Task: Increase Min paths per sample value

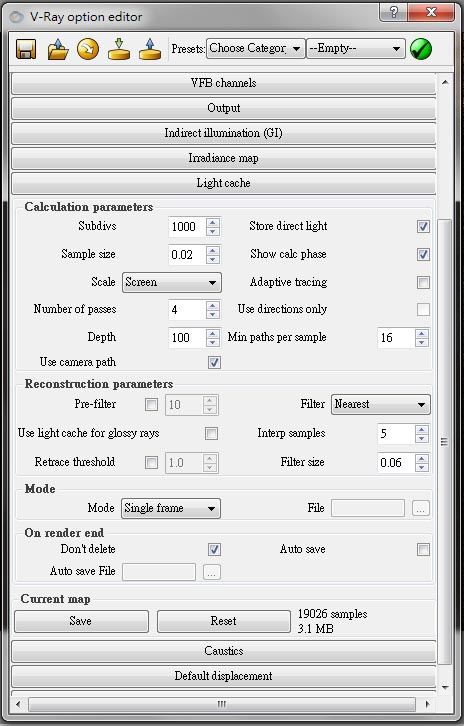Action: coord(421,333)
